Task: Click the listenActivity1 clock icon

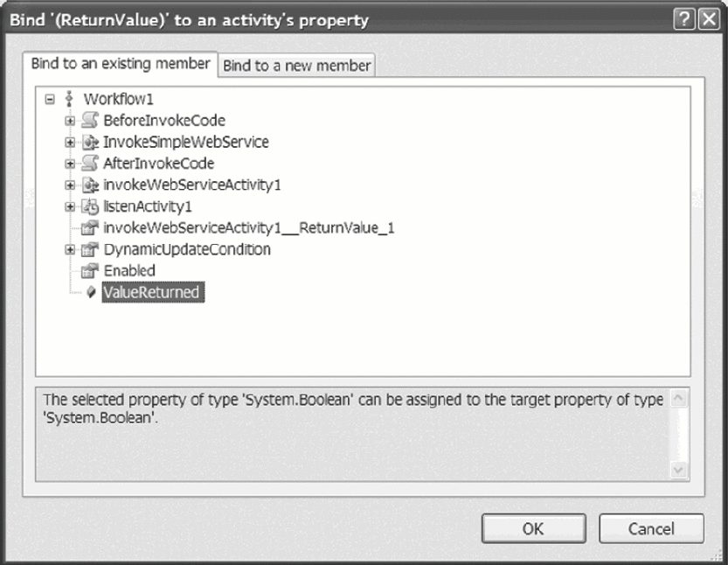Action: 89,206
